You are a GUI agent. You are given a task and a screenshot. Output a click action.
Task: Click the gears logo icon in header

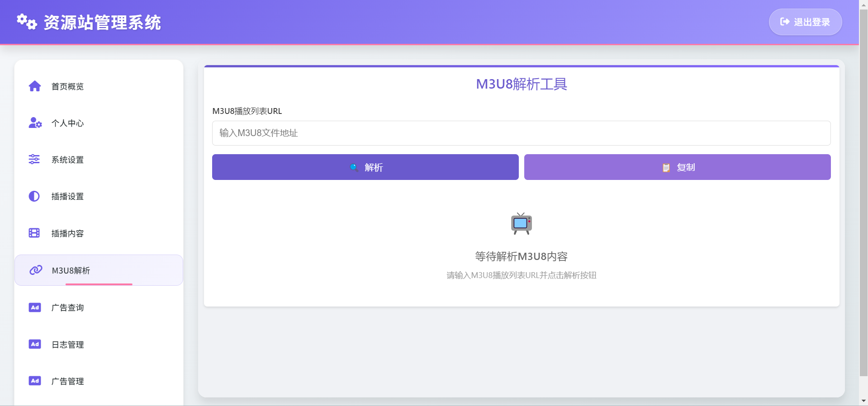pyautogui.click(x=27, y=22)
